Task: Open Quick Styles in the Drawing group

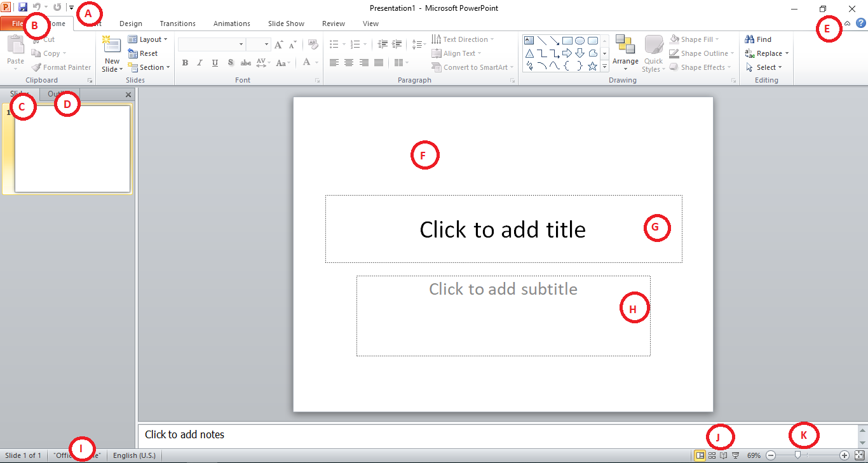Action: click(653, 53)
